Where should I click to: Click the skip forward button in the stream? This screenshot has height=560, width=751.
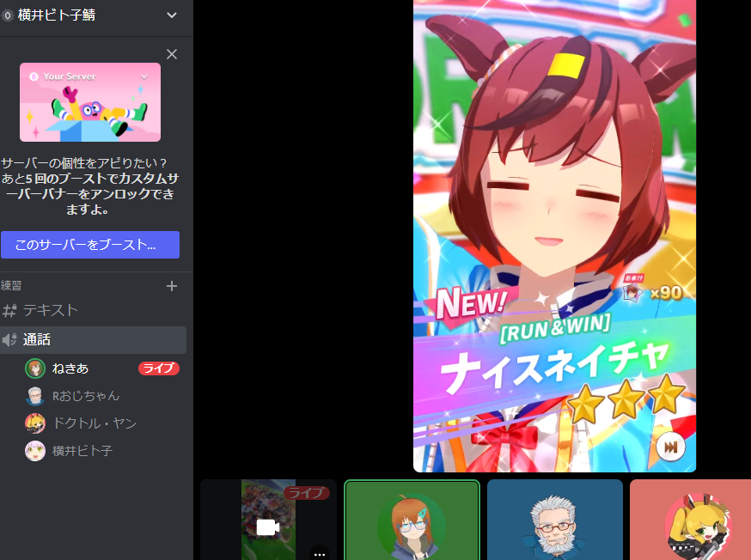click(x=670, y=447)
